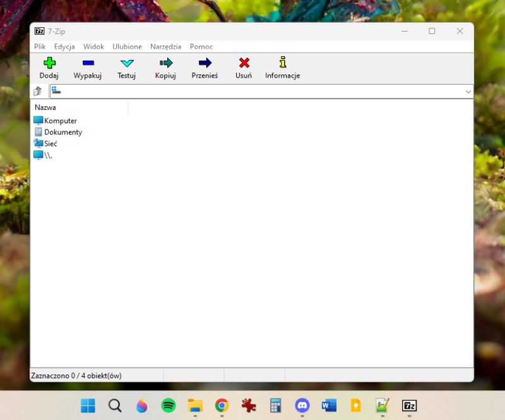
Task: Open the 7-Zip icon on taskbar
Action: click(x=409, y=405)
